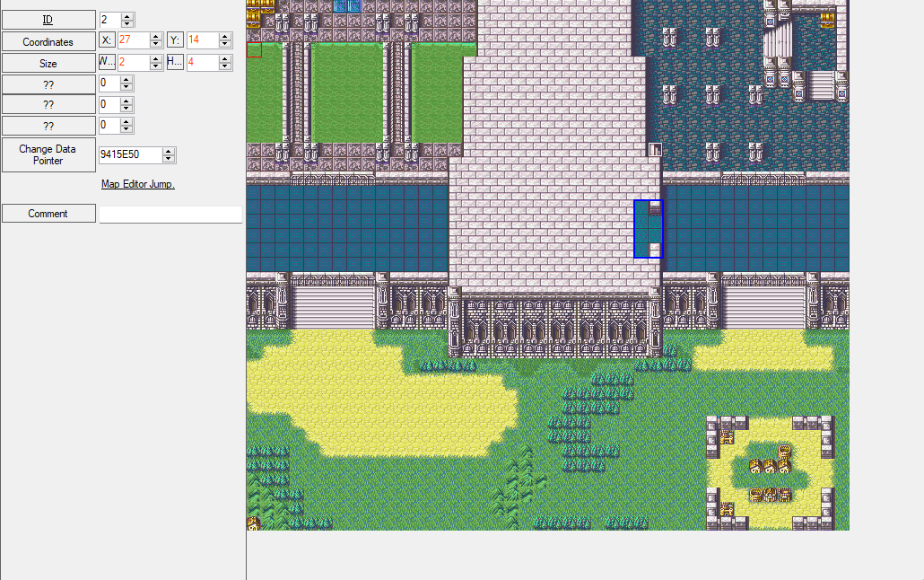Viewport: 924px width, 580px height.
Task: Click the Y coordinate field showing 14
Action: click(x=202, y=40)
